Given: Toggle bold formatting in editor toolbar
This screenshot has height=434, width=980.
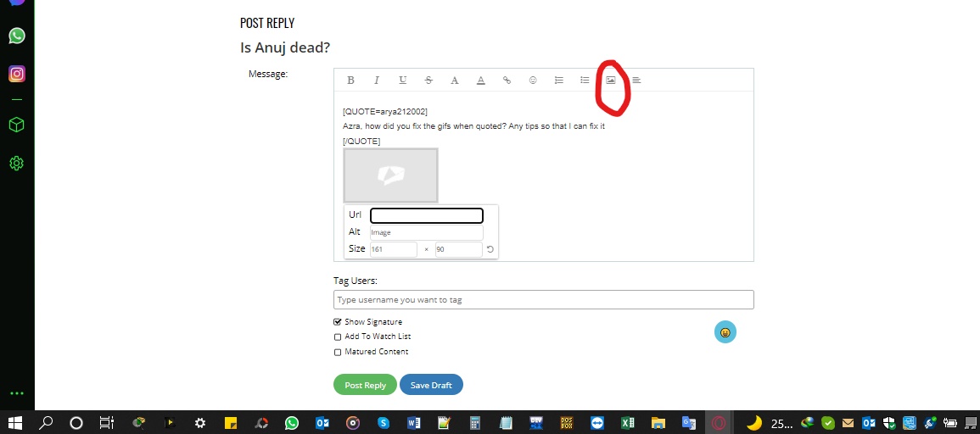Looking at the screenshot, I should click(x=350, y=80).
